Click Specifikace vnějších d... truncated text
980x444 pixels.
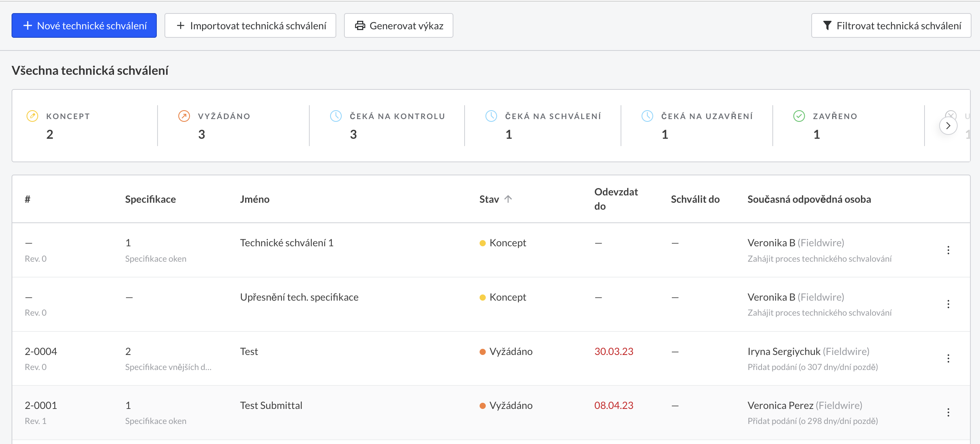click(168, 367)
